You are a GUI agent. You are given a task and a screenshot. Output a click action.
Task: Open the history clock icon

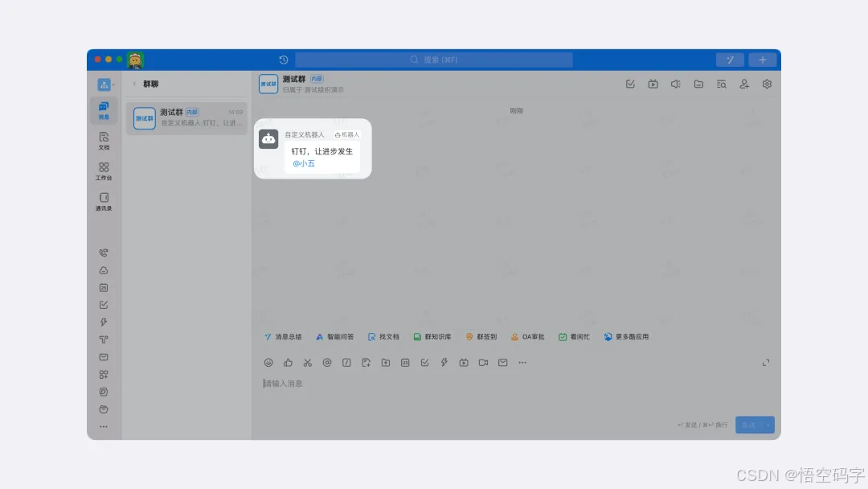coord(284,60)
